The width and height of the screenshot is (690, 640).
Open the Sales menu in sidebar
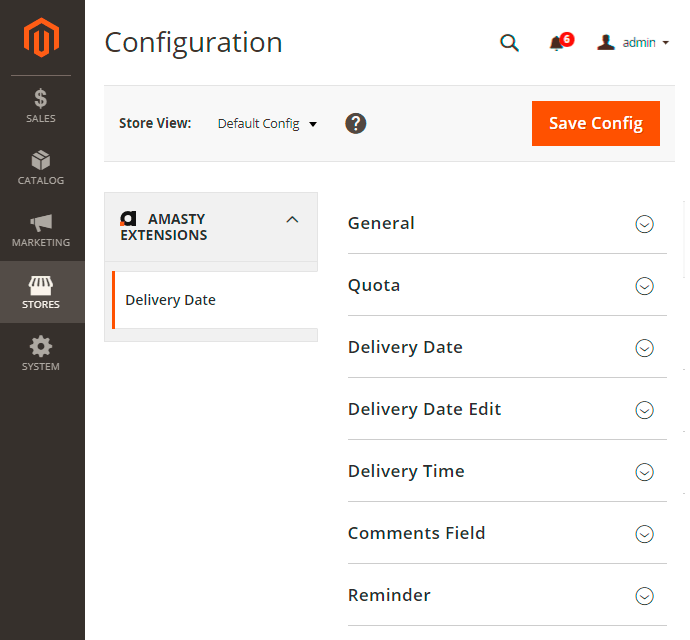click(x=42, y=106)
